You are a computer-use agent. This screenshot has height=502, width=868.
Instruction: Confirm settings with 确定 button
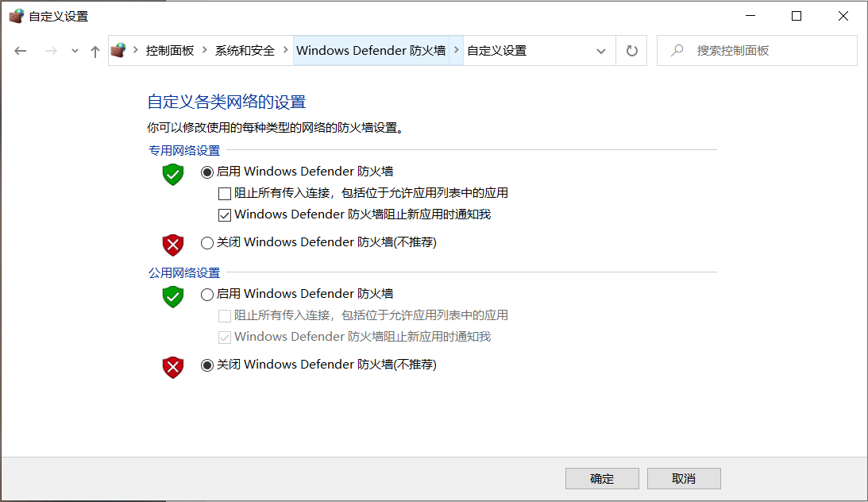[602, 479]
